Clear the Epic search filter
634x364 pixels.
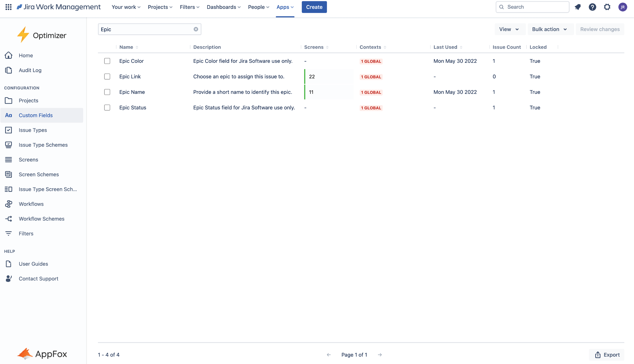(x=196, y=29)
